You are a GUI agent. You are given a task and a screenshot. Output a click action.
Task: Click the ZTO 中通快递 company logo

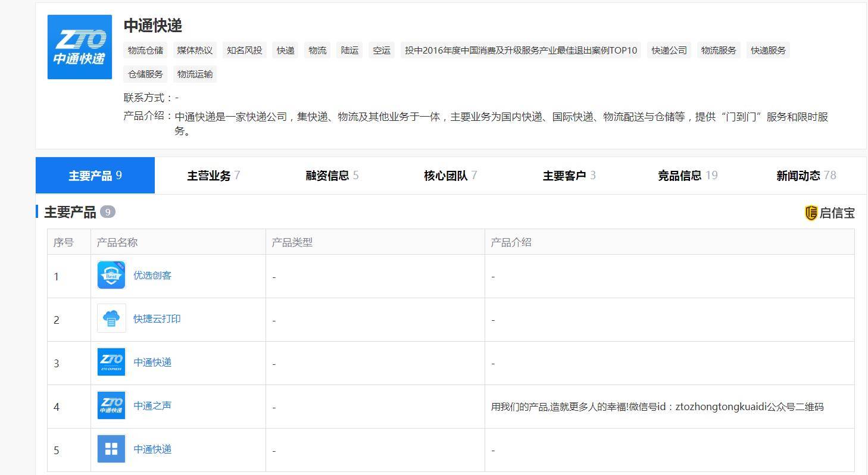tap(80, 47)
